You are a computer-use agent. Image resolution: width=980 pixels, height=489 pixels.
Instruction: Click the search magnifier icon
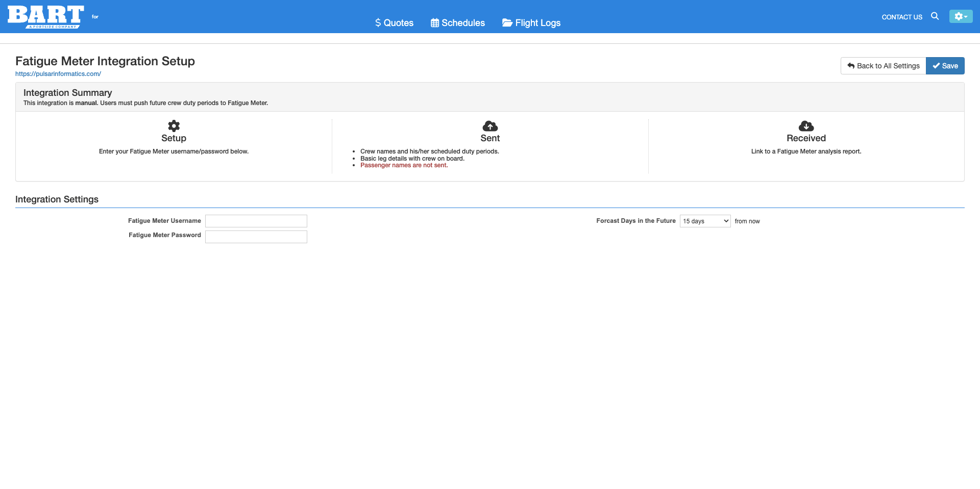tap(935, 16)
